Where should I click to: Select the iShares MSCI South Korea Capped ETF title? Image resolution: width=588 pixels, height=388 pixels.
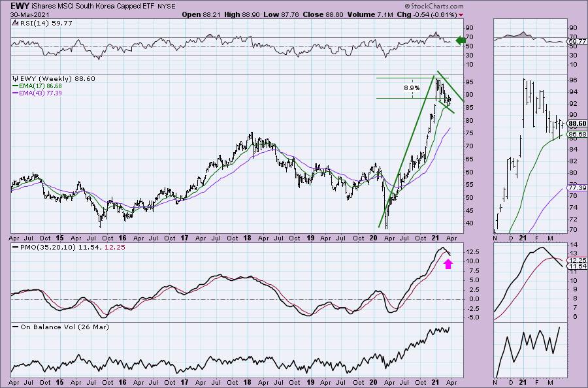93,7
